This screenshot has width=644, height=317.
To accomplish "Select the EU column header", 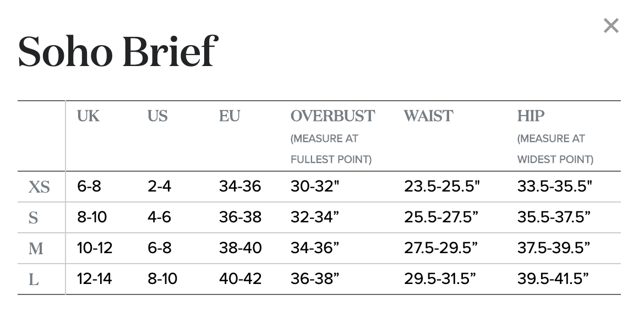I will coord(229,116).
